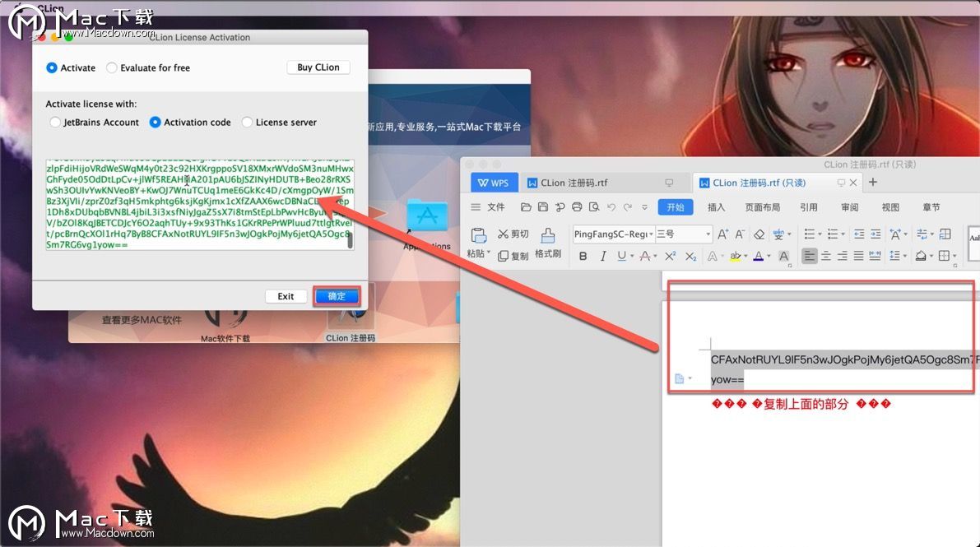Screen dimensions: 980x547
Task: Open file using the WPS folder icon
Action: click(526, 207)
